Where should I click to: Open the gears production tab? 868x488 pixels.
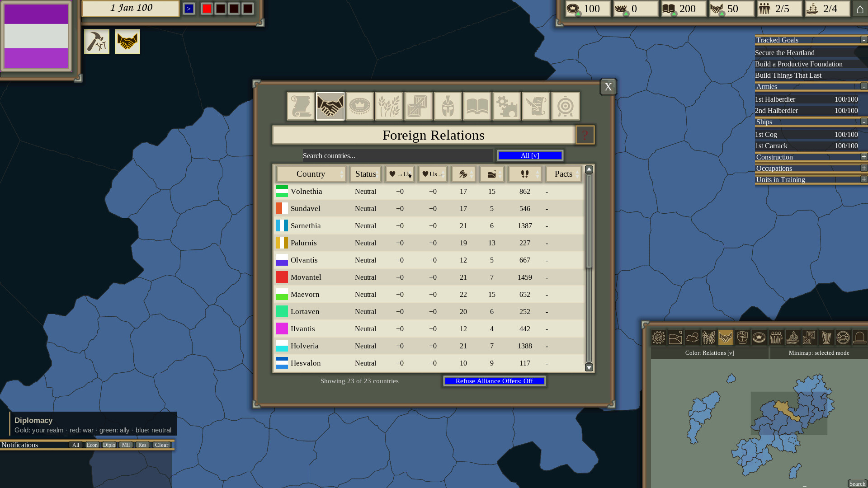[x=507, y=106]
